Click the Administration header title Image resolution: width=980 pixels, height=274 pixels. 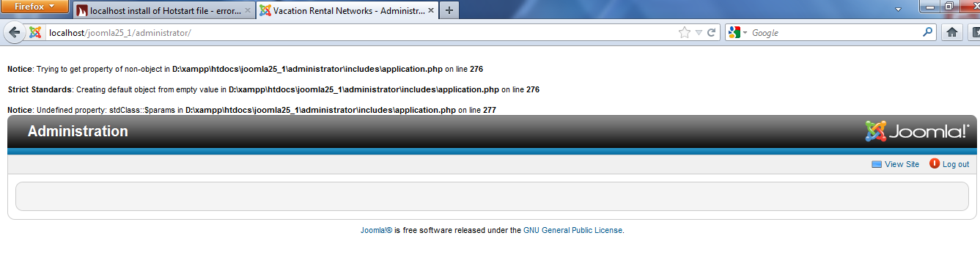(x=78, y=131)
